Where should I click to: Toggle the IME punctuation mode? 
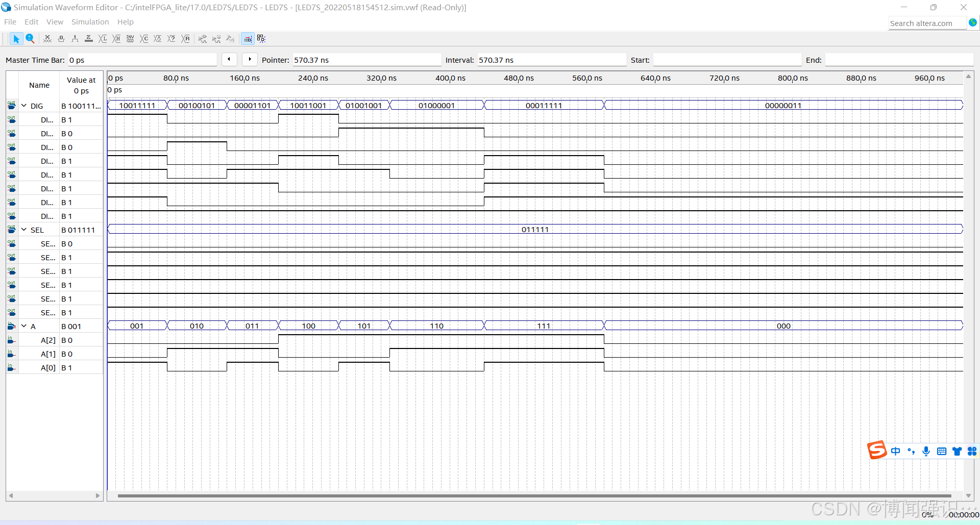click(x=911, y=451)
